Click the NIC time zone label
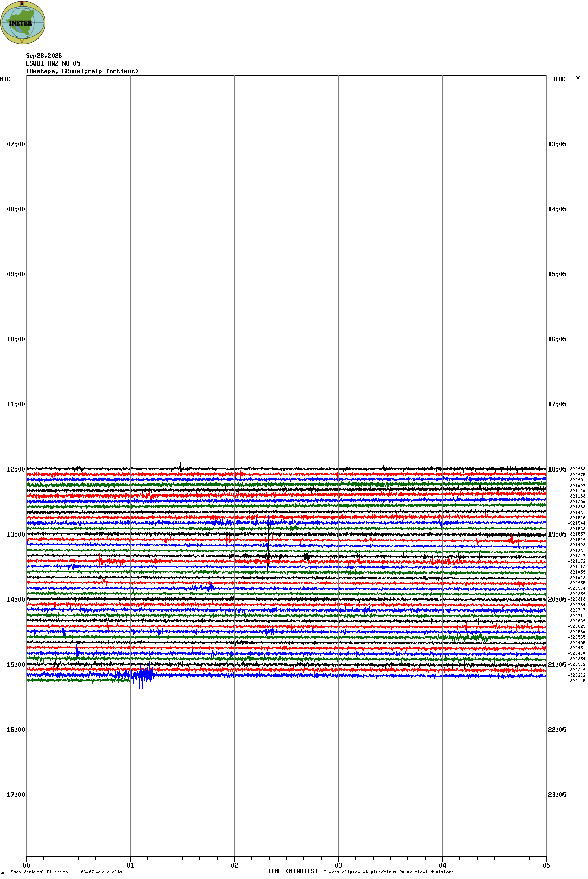The height and width of the screenshot is (879, 588). tap(5, 79)
